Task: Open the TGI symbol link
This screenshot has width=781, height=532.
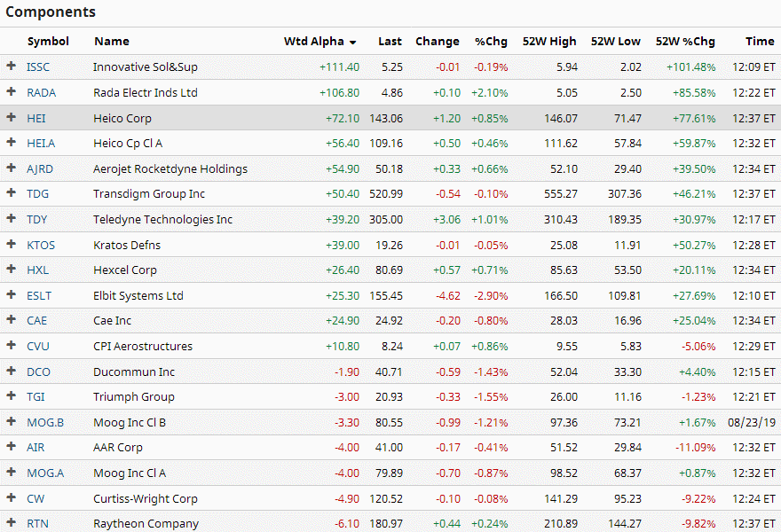Action: click(35, 396)
